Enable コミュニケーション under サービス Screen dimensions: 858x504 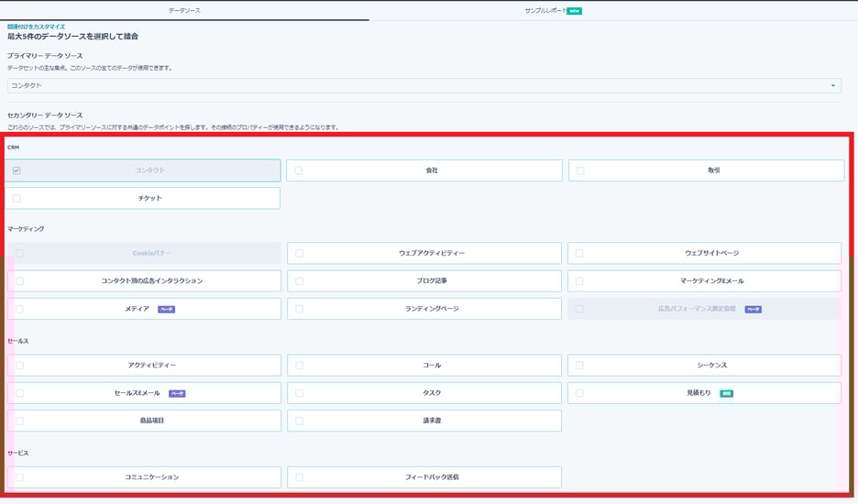(19, 477)
